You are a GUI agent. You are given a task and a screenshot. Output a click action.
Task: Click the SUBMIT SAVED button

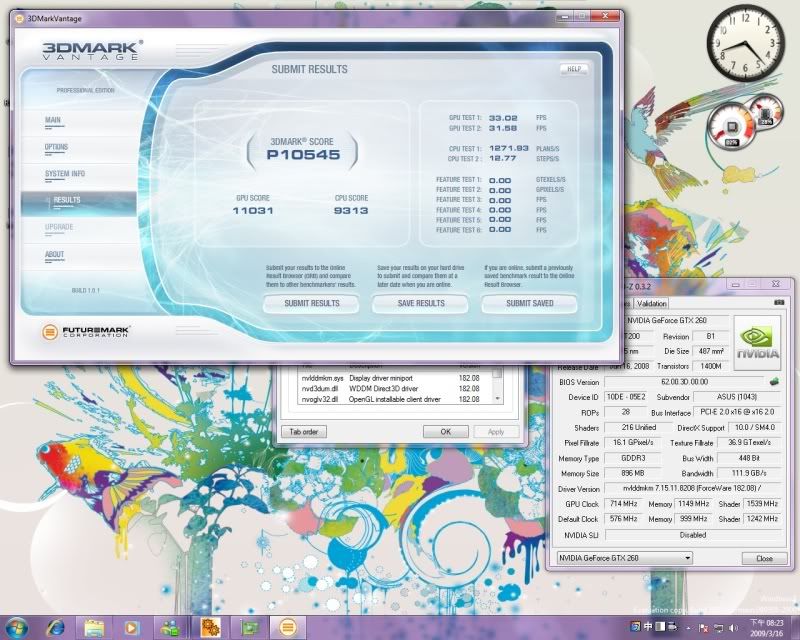tap(529, 303)
